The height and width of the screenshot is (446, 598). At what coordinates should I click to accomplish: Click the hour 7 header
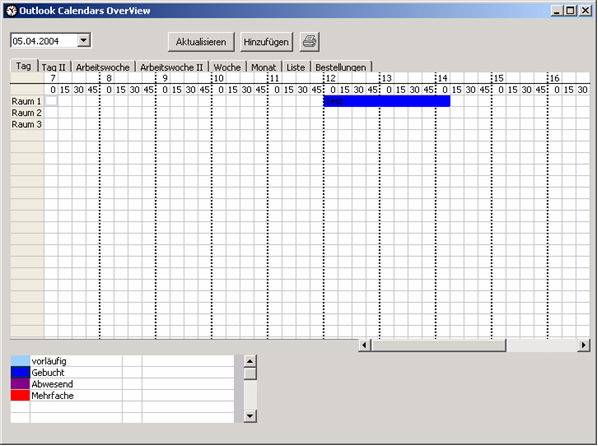(x=53, y=78)
